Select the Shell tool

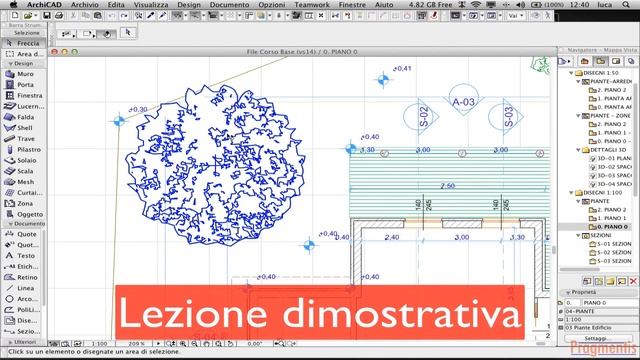click(24, 128)
